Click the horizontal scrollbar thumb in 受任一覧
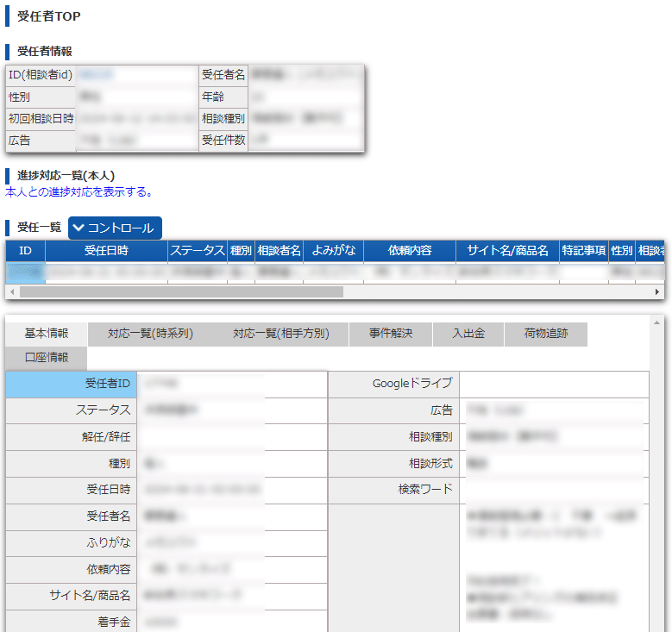This screenshot has height=632, width=672. point(181,292)
